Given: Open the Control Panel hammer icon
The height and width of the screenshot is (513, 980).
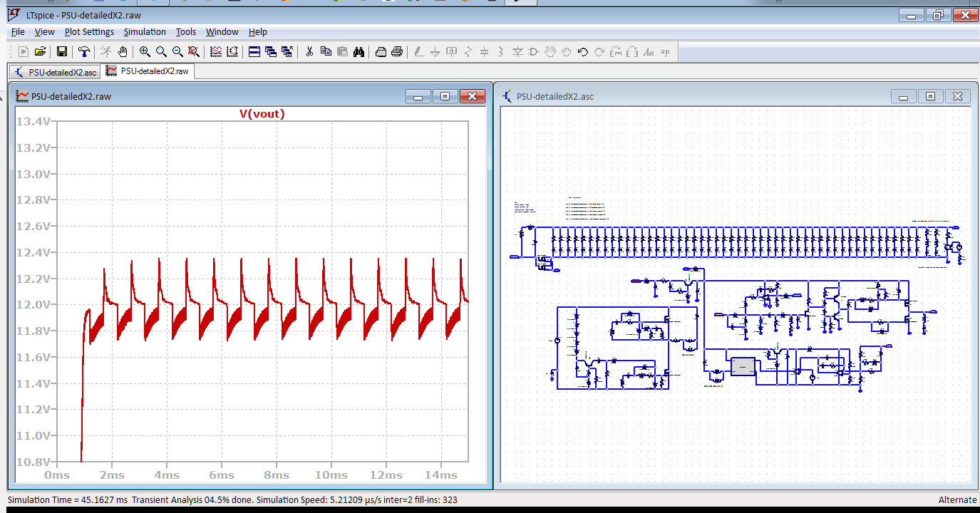Looking at the screenshot, I should coord(84,51).
